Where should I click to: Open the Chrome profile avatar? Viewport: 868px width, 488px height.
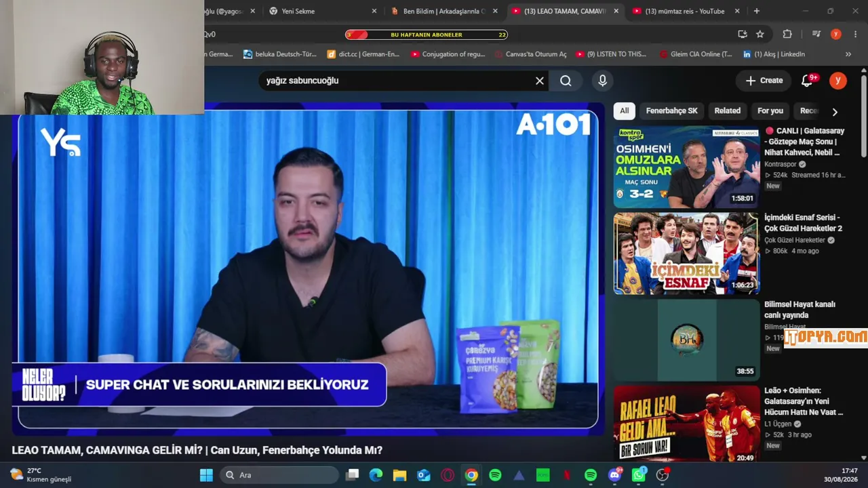point(835,34)
